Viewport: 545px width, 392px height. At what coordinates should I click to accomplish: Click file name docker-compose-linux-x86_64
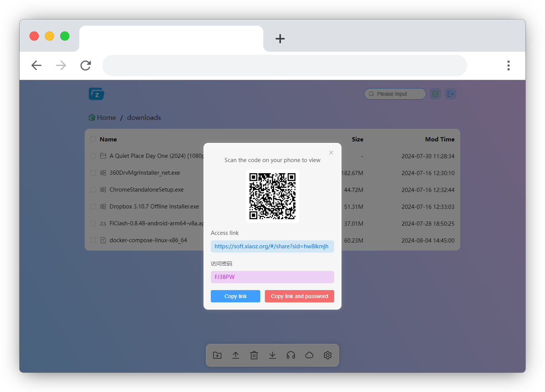coord(148,240)
